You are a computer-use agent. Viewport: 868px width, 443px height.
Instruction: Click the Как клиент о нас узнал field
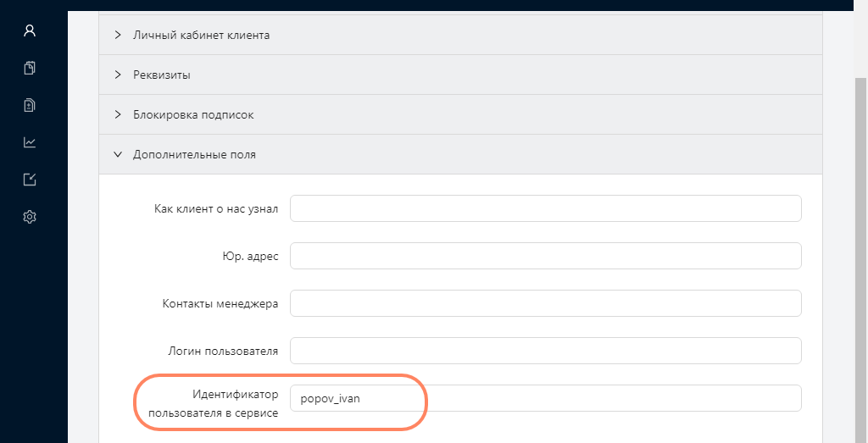[545, 208]
